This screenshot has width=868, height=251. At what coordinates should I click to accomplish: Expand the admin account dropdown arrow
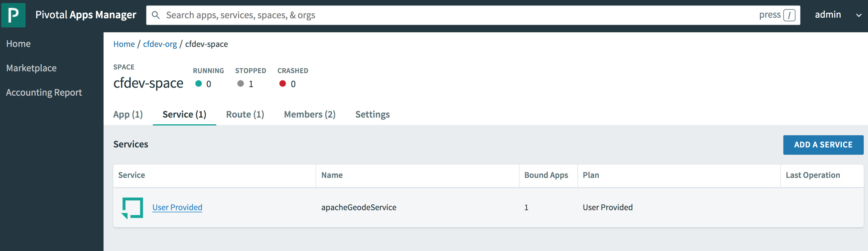point(859,15)
